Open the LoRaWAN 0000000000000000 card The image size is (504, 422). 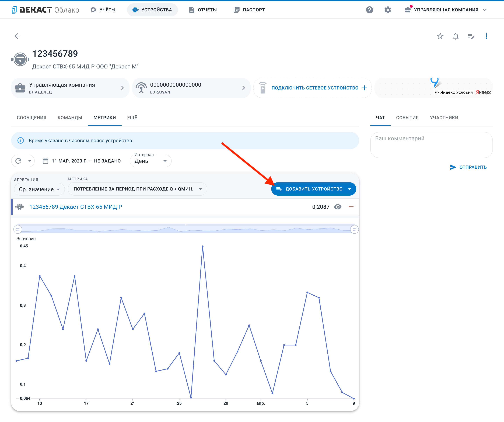click(x=191, y=88)
